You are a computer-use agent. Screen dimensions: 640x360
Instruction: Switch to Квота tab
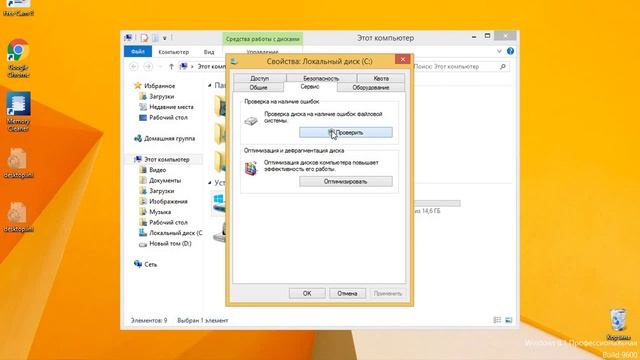381,78
